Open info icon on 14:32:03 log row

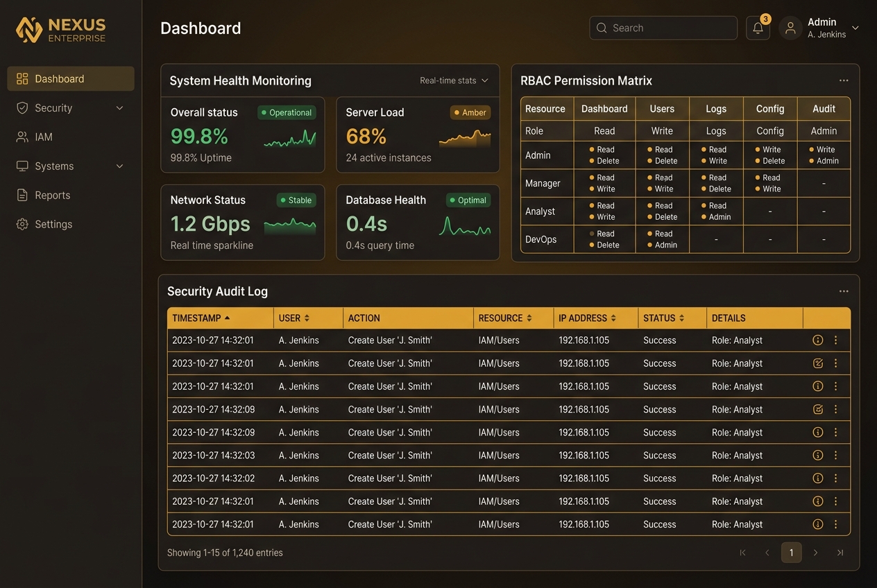(x=818, y=456)
